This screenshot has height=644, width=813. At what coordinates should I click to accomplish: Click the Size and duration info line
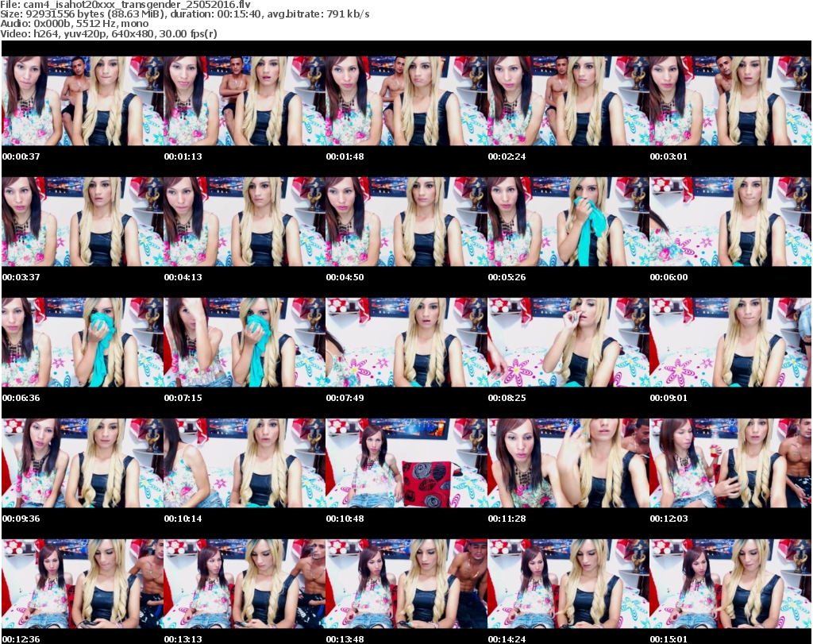tap(184, 14)
